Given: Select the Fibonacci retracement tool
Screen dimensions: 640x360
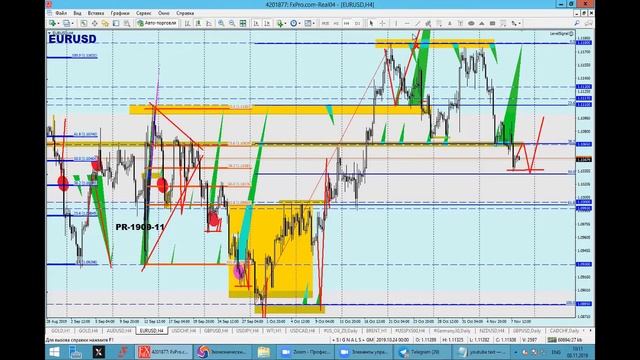Looking at the screenshot, I should click(x=439, y=23).
